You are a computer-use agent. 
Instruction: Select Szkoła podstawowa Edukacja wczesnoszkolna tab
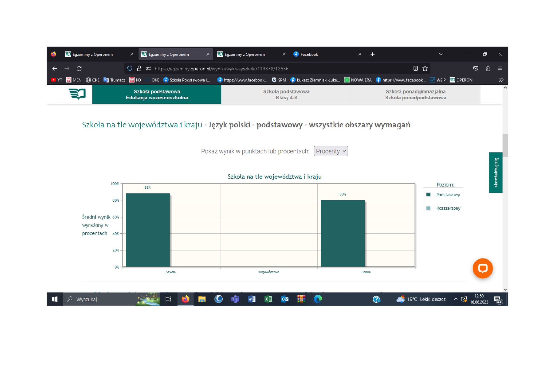(157, 94)
